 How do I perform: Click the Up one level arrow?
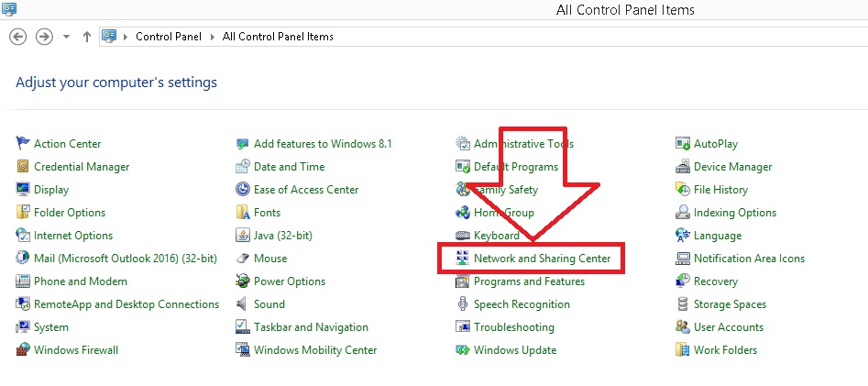pos(86,37)
